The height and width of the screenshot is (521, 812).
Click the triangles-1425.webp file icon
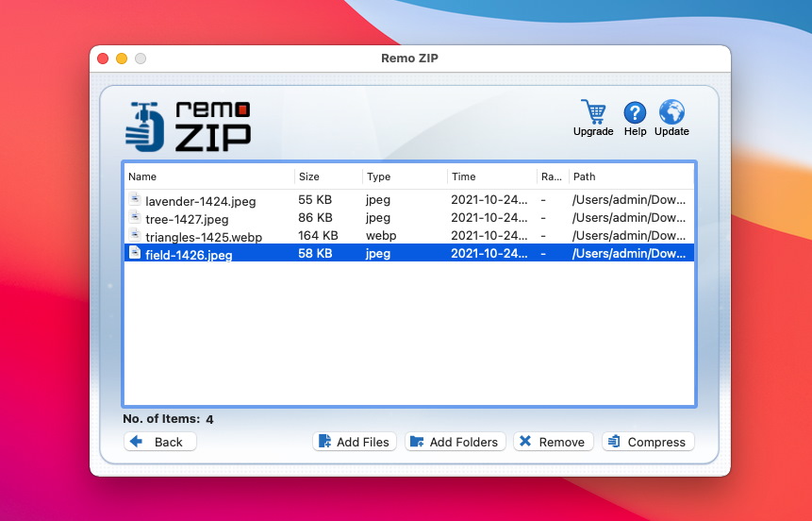tap(135, 235)
